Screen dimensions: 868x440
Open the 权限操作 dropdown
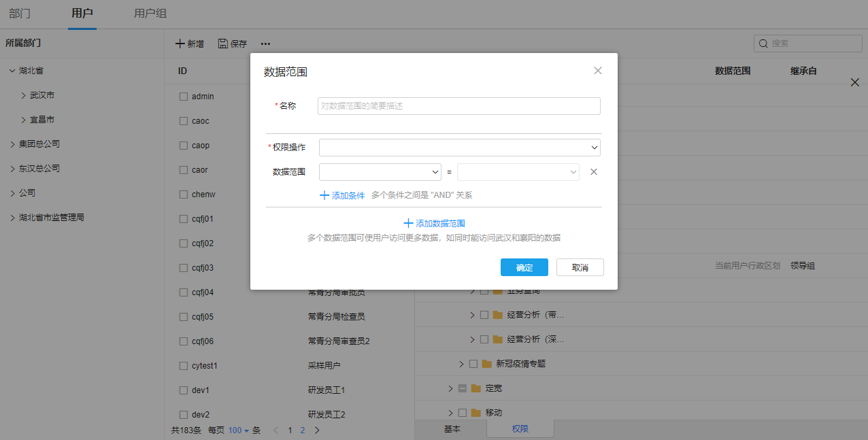460,148
